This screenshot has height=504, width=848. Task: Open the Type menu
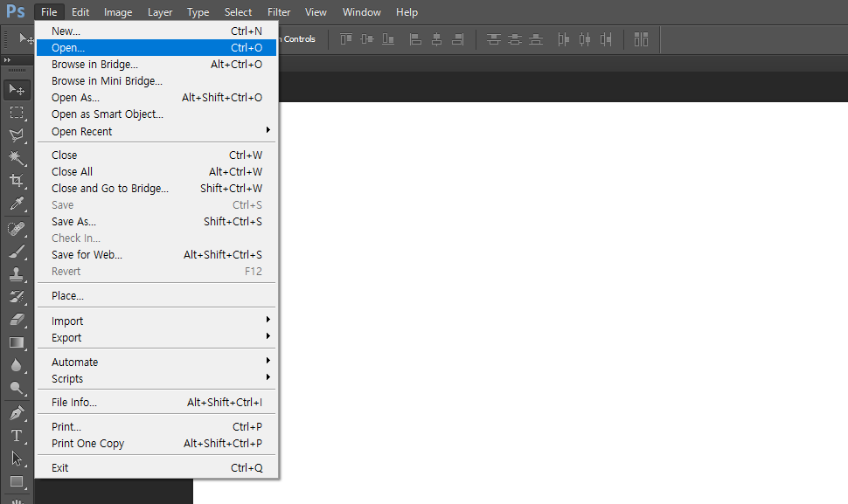click(x=198, y=12)
